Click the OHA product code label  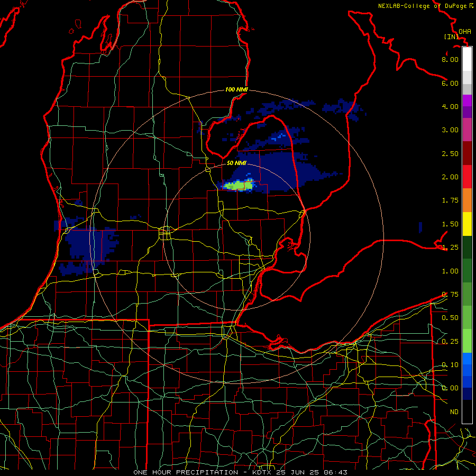[465, 31]
